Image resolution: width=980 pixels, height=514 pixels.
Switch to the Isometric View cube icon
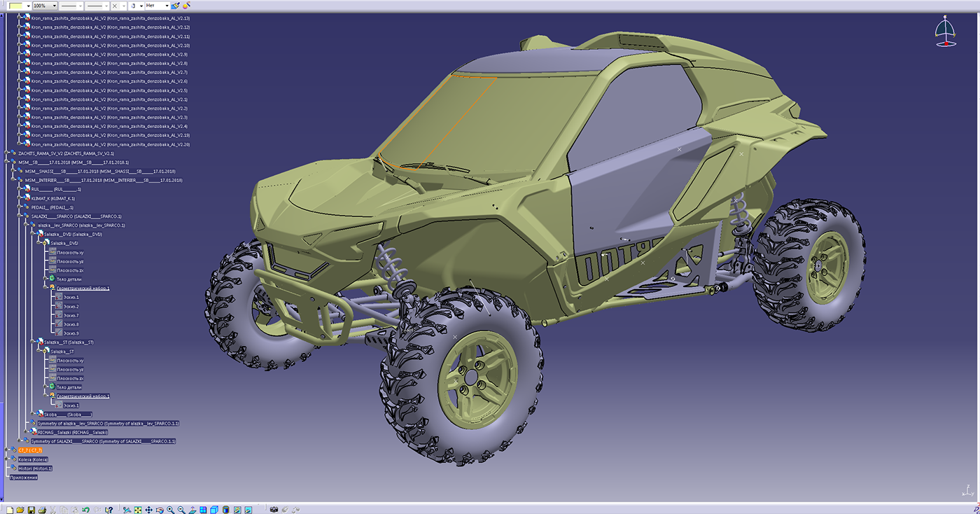214,509
